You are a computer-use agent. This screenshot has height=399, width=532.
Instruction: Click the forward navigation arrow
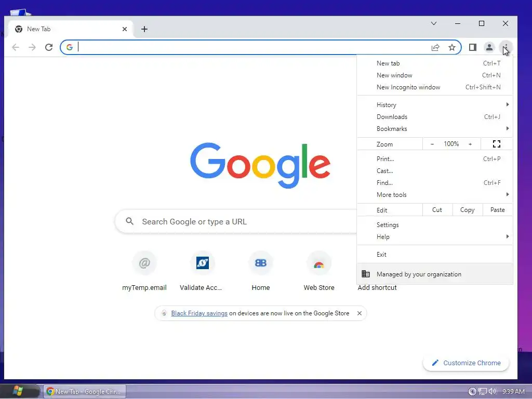(32, 47)
